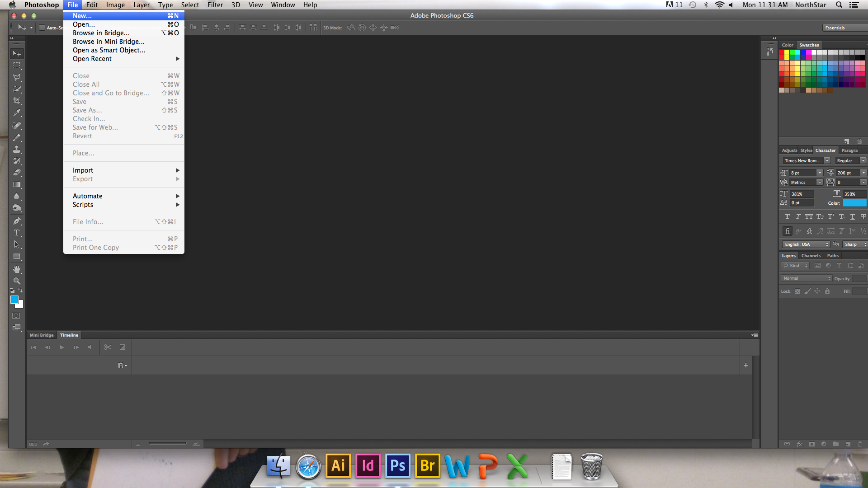Select the Gradient tool
Image resolution: width=868 pixels, height=488 pixels.
pyautogui.click(x=17, y=184)
